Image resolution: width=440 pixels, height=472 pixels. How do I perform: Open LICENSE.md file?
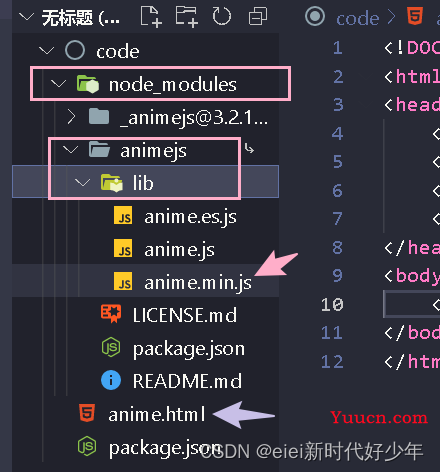[185, 315]
